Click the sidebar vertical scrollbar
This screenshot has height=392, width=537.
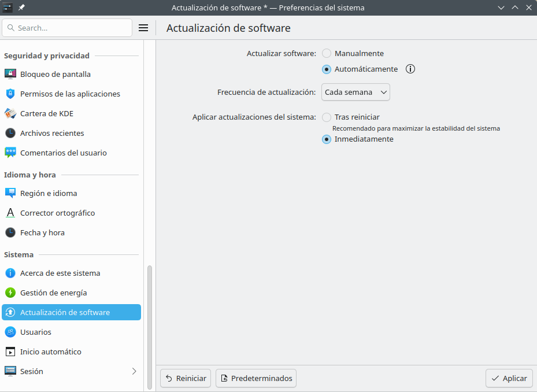point(150,324)
